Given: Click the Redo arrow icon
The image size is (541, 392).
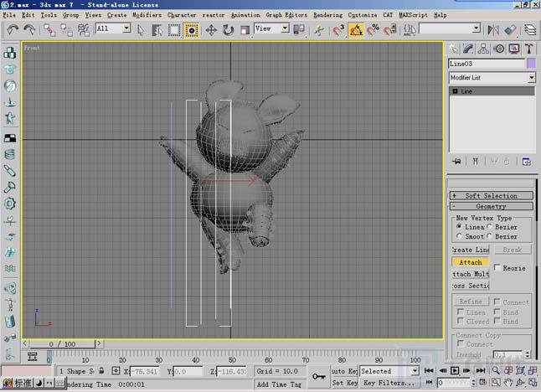Looking at the screenshot, I should (29, 30).
